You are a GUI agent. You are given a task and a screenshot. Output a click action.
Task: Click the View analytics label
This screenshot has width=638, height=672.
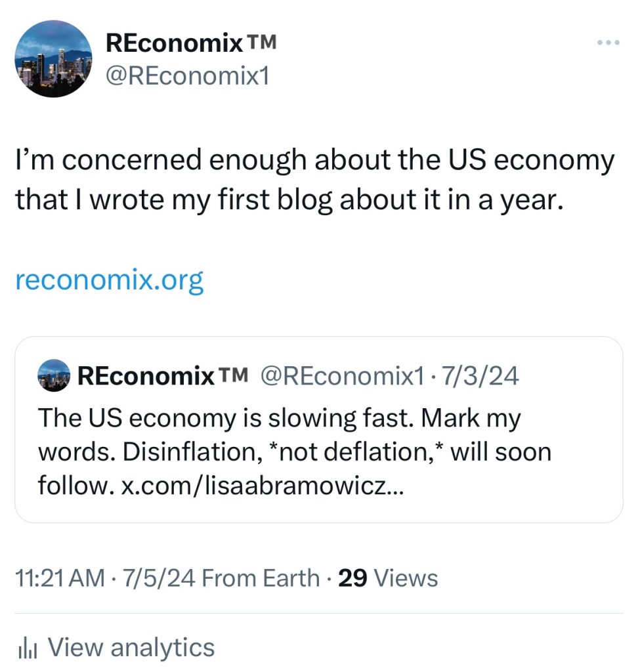131,648
